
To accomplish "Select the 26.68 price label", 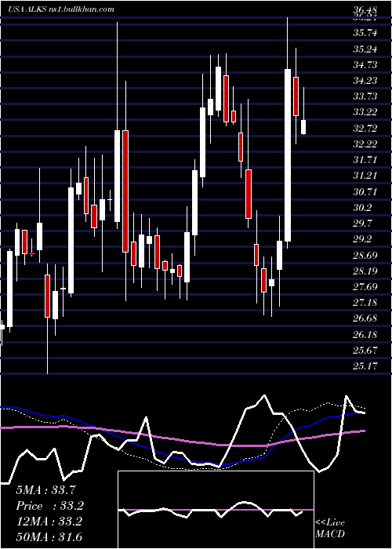I will pos(365,318).
